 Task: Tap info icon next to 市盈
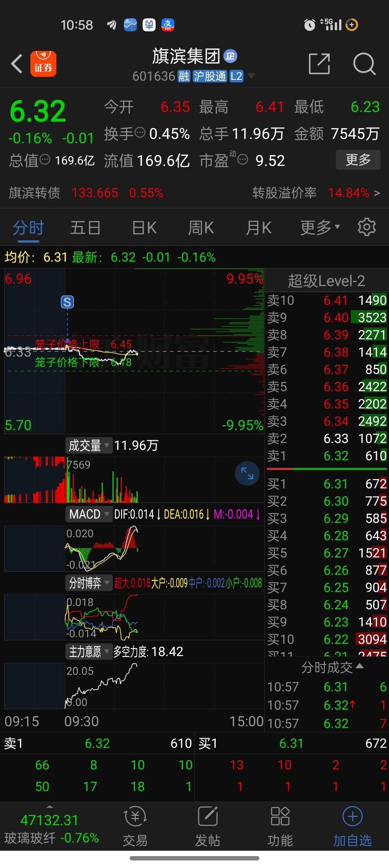tap(243, 159)
